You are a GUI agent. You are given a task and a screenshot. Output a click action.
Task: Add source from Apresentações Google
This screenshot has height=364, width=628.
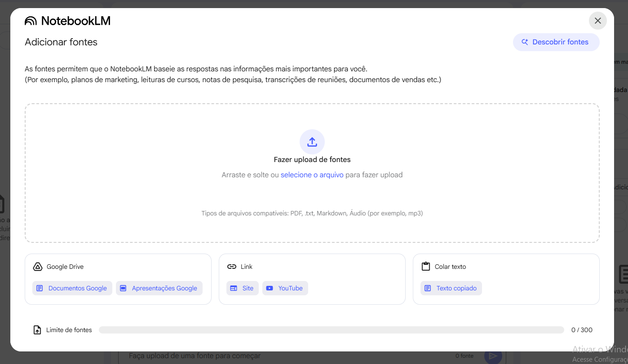pyautogui.click(x=159, y=288)
